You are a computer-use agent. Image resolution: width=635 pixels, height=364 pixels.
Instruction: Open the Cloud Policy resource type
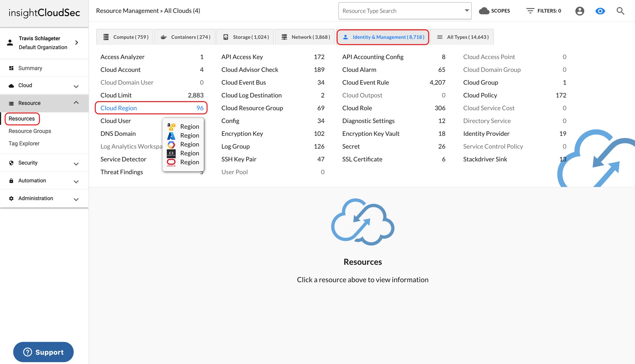(x=514, y=95)
